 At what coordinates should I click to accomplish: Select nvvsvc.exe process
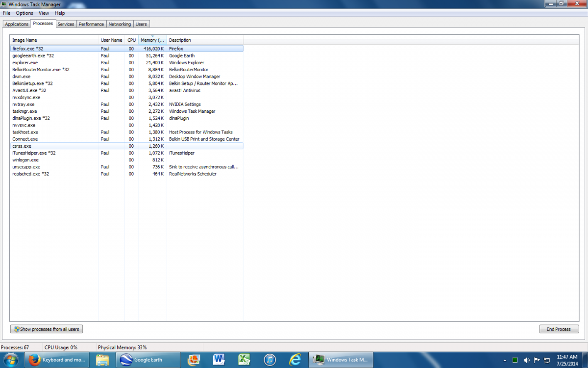[126, 125]
